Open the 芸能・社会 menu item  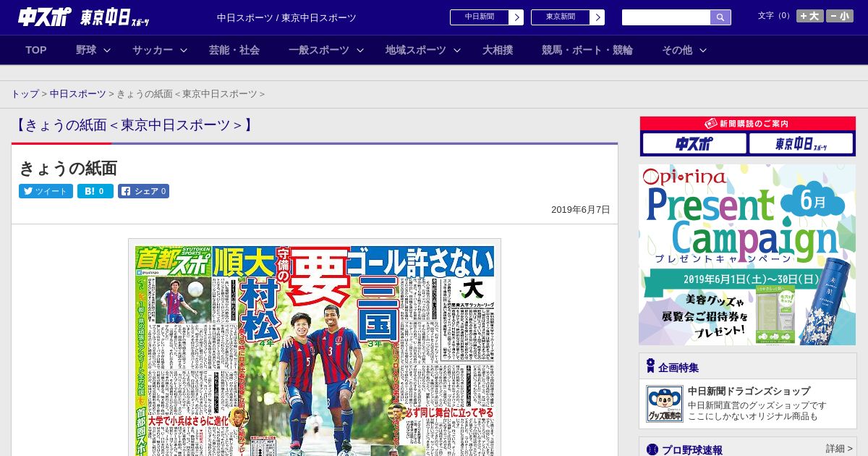[x=234, y=50]
